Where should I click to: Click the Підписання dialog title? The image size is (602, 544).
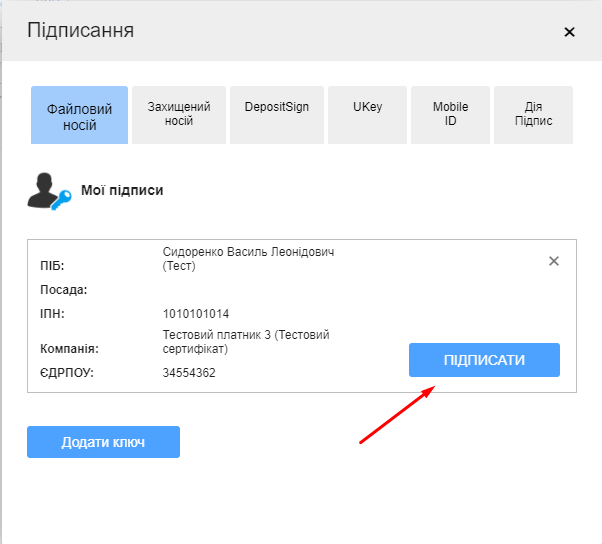pos(81,30)
